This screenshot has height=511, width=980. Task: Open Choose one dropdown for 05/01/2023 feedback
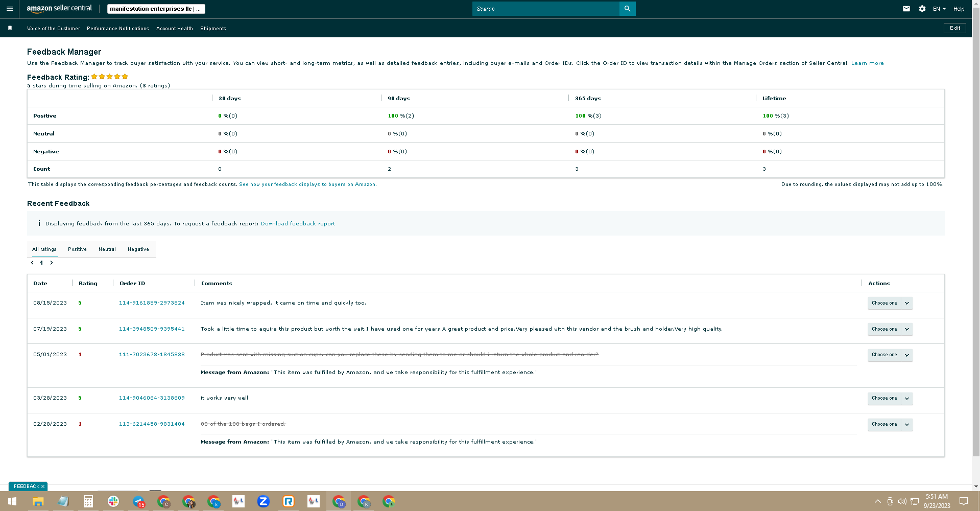tap(890, 355)
